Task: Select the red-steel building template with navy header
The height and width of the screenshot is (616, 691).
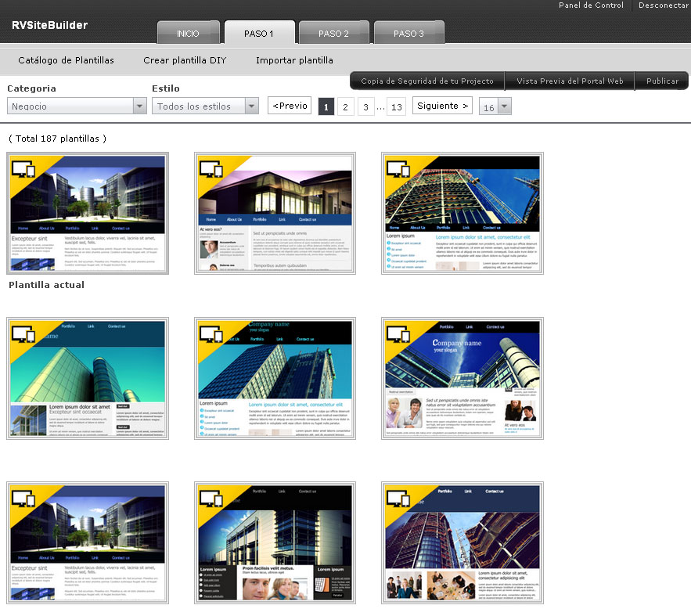Action: click(462, 543)
